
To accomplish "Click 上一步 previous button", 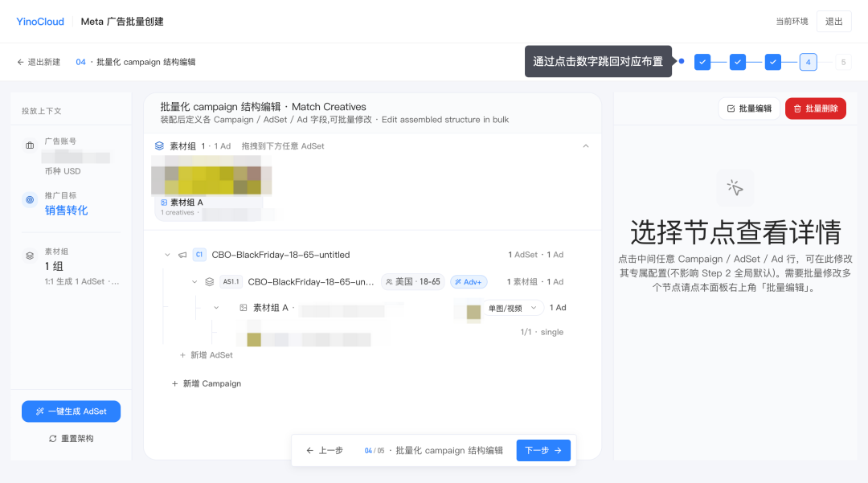I will [x=325, y=450].
